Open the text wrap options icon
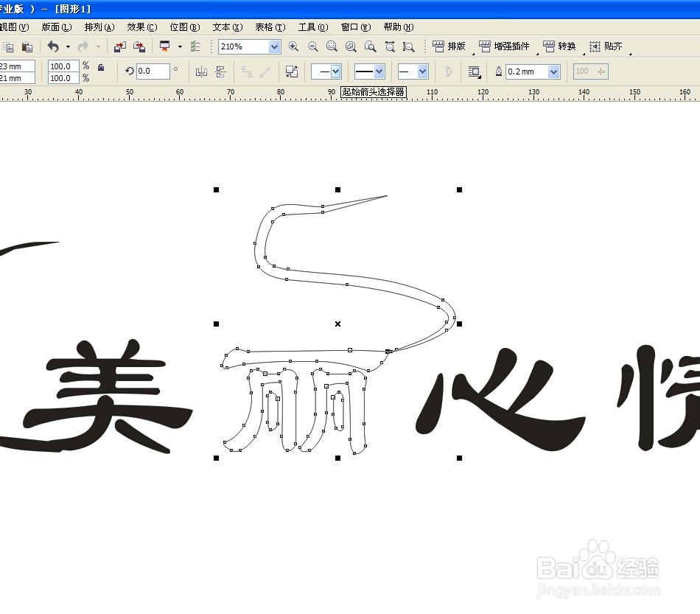Image resolution: width=700 pixels, height=614 pixels. (x=474, y=71)
